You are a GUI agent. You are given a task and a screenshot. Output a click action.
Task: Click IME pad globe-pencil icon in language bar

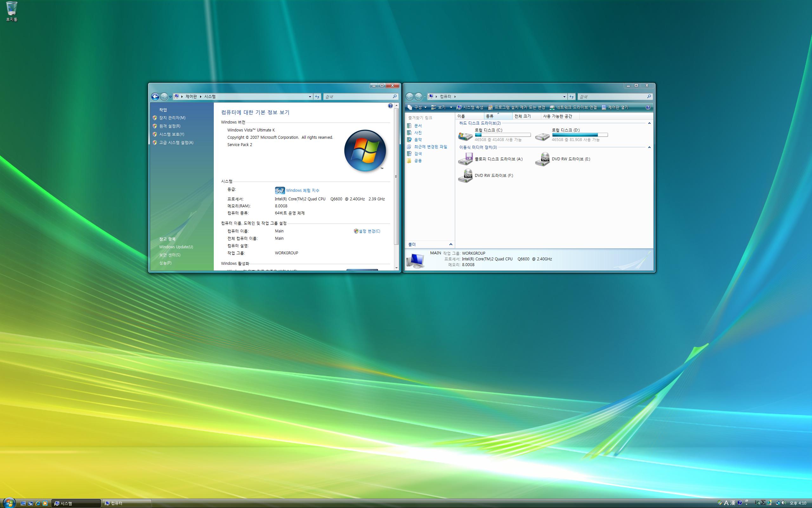pos(719,503)
